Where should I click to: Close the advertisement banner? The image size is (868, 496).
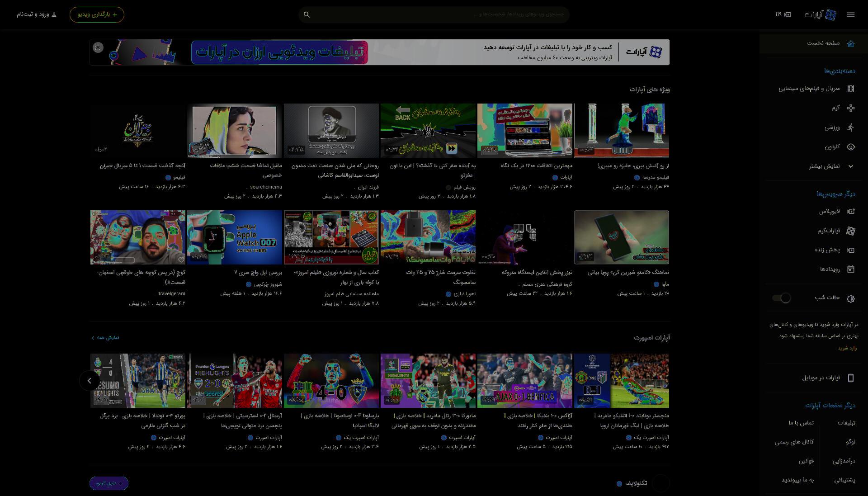click(x=98, y=47)
